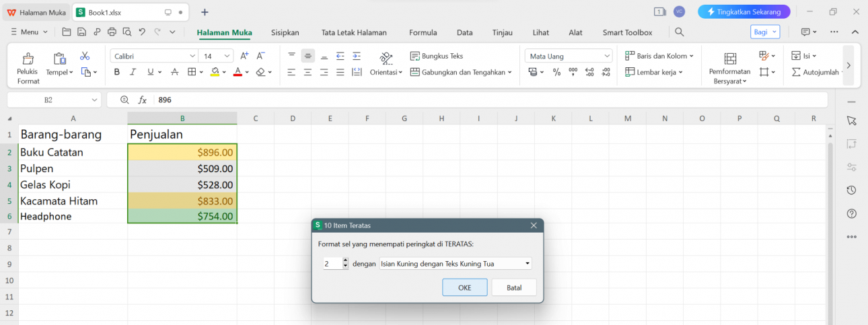Click the increase font size icon

pyautogui.click(x=244, y=56)
